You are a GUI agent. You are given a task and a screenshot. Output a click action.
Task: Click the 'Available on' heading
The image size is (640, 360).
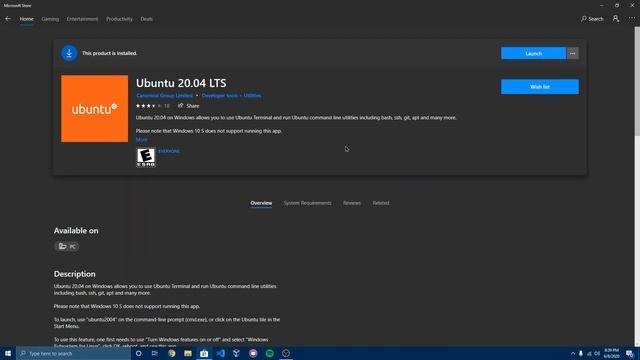coord(76,231)
